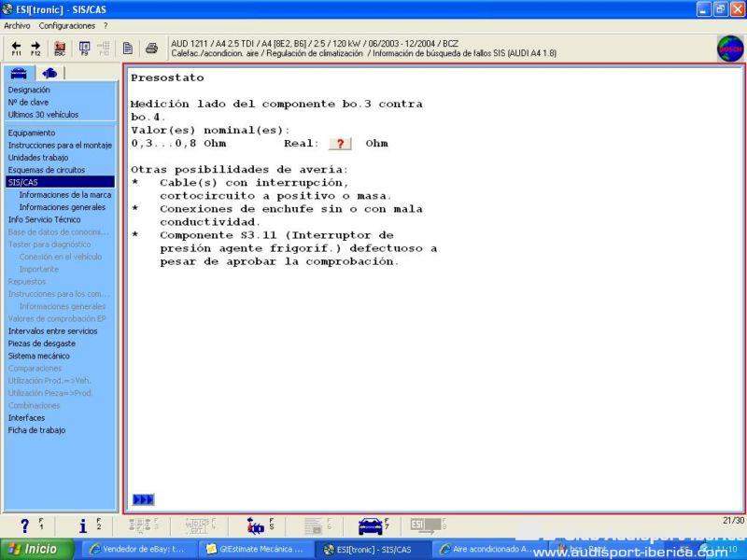Click the F7 blue car icon
The height and width of the screenshot is (560, 747).
point(370,525)
